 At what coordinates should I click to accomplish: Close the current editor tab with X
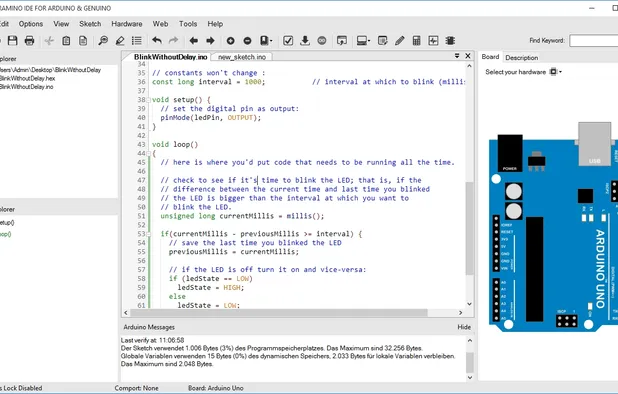[x=468, y=56]
